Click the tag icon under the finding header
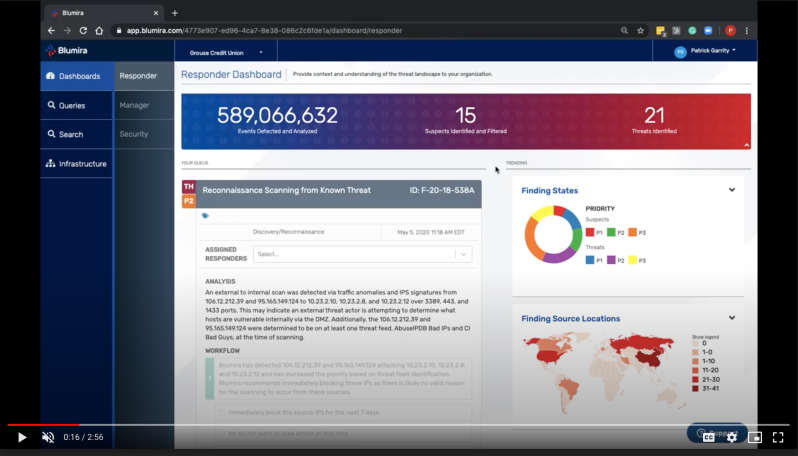The image size is (798, 456). tap(205, 215)
